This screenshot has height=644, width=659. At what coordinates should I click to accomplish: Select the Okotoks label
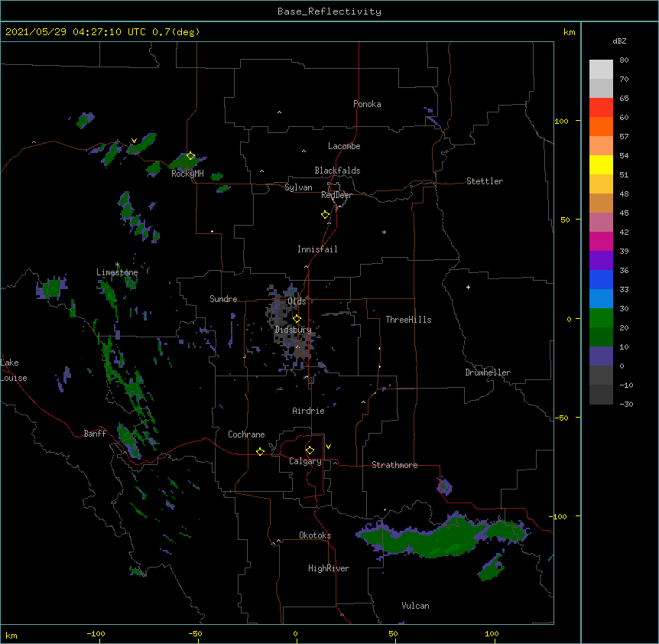click(x=315, y=535)
